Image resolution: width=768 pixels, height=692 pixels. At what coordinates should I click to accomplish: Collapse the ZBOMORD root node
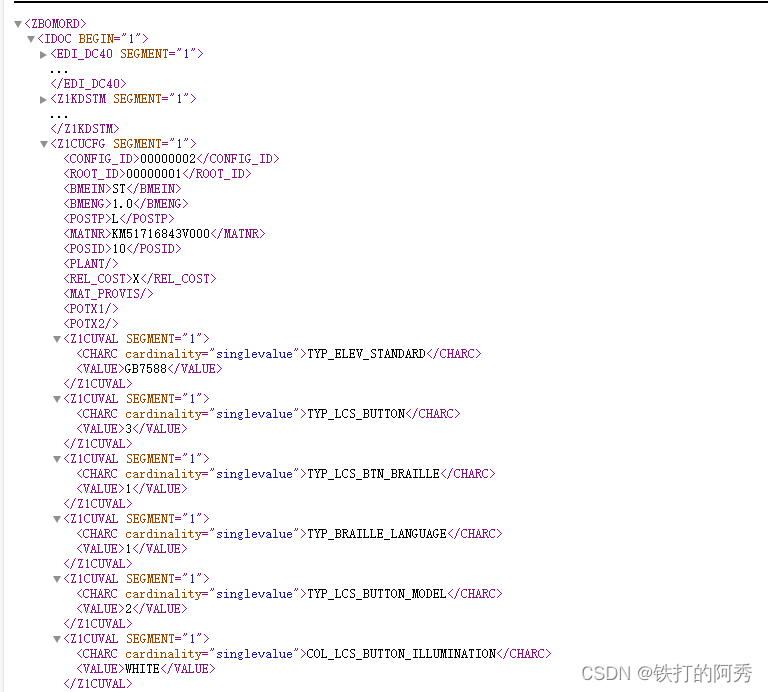point(18,24)
